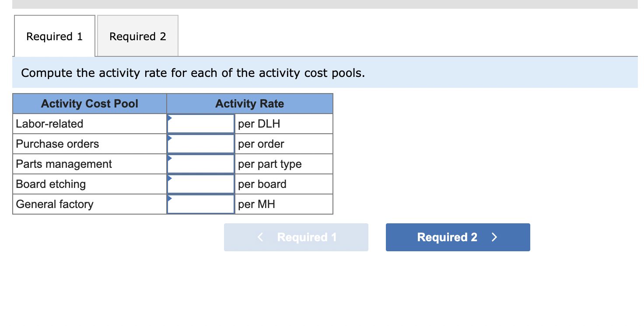Switch to the Required 2 tab
Screen dimensions: 644x326
pyautogui.click(x=137, y=36)
